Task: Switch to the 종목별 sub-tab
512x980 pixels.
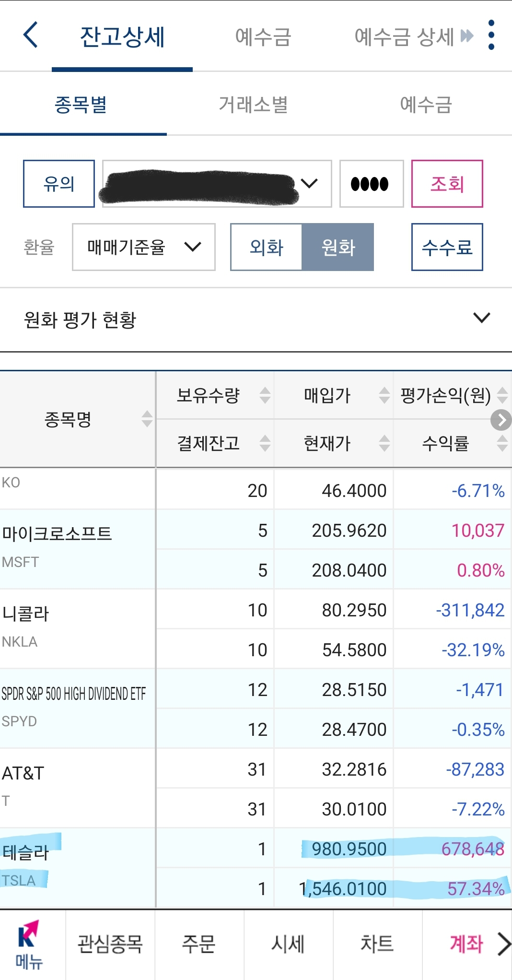Action: (81, 105)
